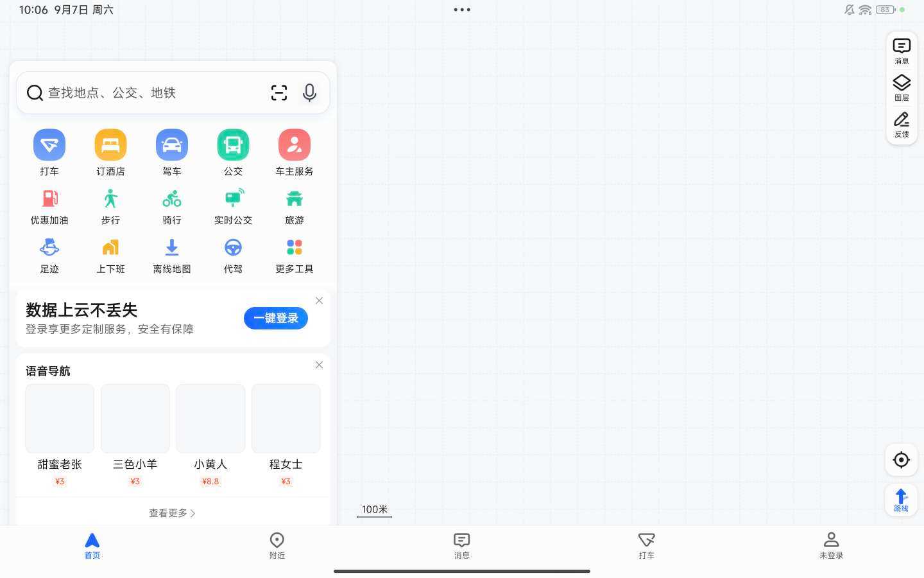Viewport: 924px width, 578px height.
Task: Switch to the 消息 bottom tab
Action: (462, 547)
